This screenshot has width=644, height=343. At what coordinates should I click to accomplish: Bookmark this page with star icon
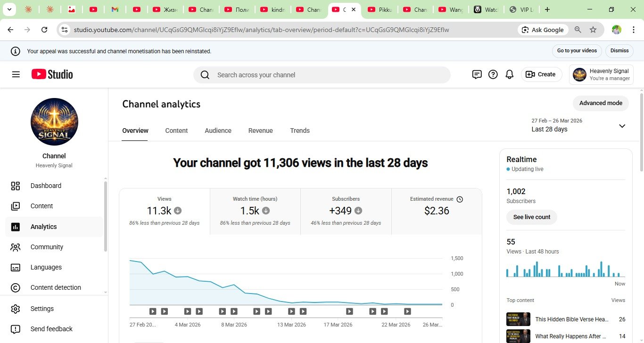[x=593, y=30]
